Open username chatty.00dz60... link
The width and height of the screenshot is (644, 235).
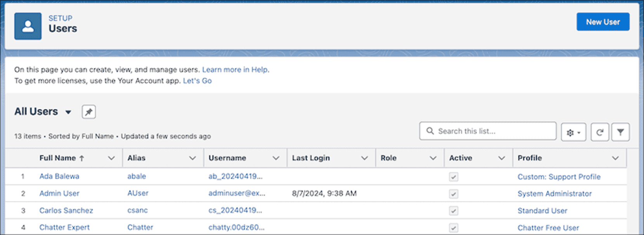click(x=236, y=227)
